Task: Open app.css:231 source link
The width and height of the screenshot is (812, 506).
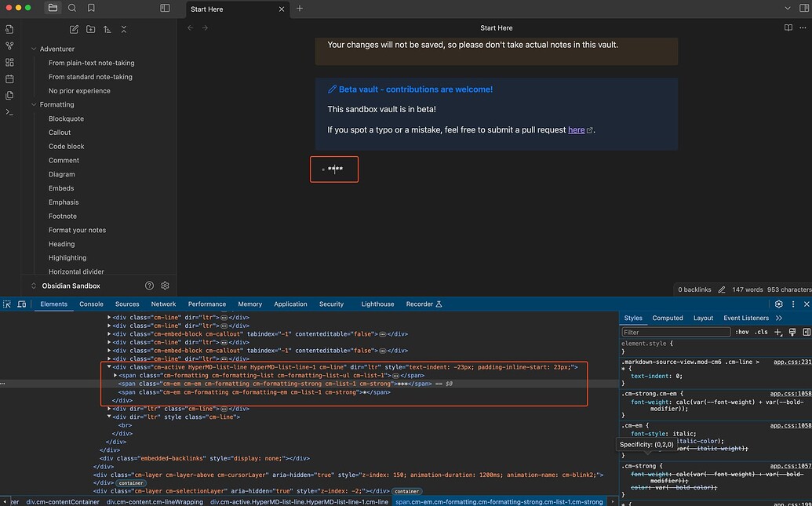Action: click(792, 362)
